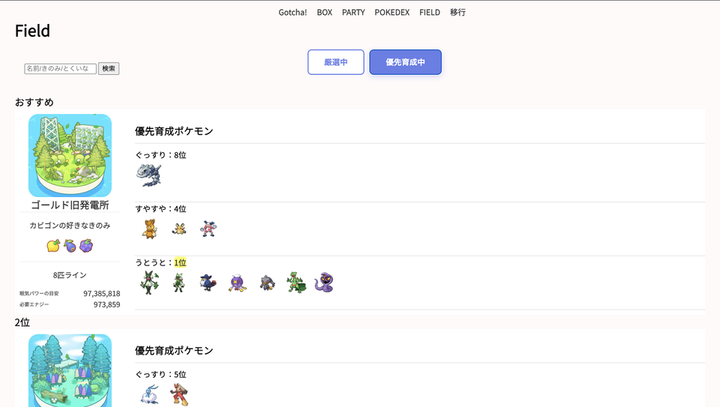Screen dimensions: 720x407
Task: Select the Dedenne sprite in すやすや row
Action: (179, 229)
